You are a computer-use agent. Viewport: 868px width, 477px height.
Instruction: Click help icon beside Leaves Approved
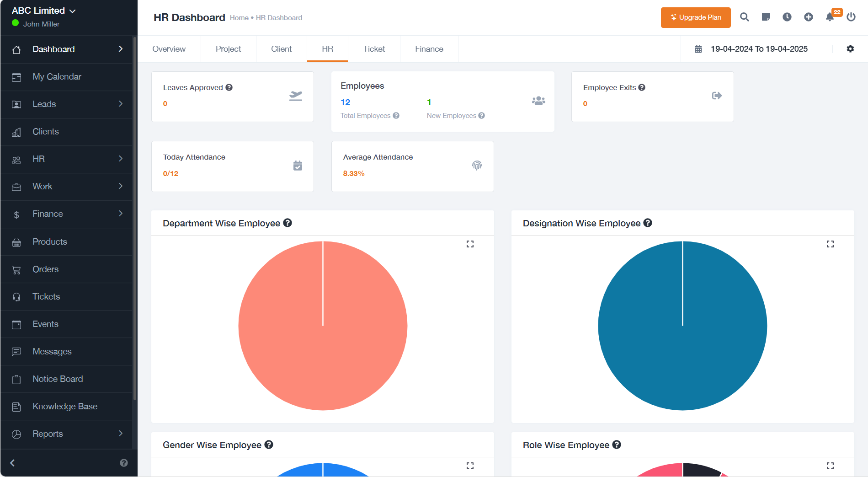229,87
